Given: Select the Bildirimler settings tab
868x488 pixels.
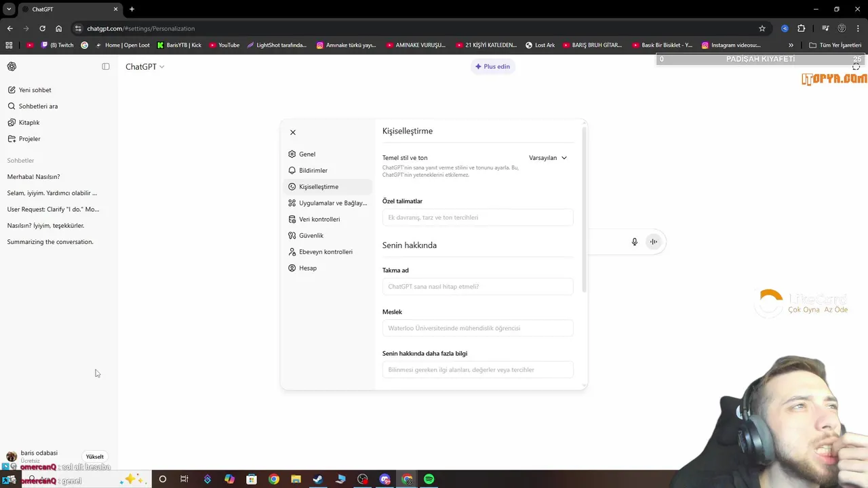Looking at the screenshot, I should coord(328,170).
